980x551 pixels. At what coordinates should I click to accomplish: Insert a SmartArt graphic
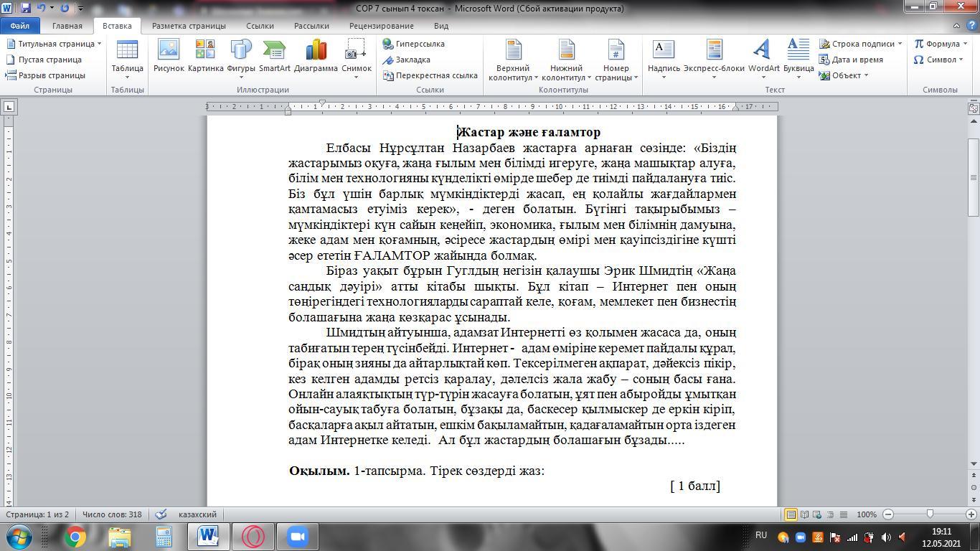(x=275, y=56)
